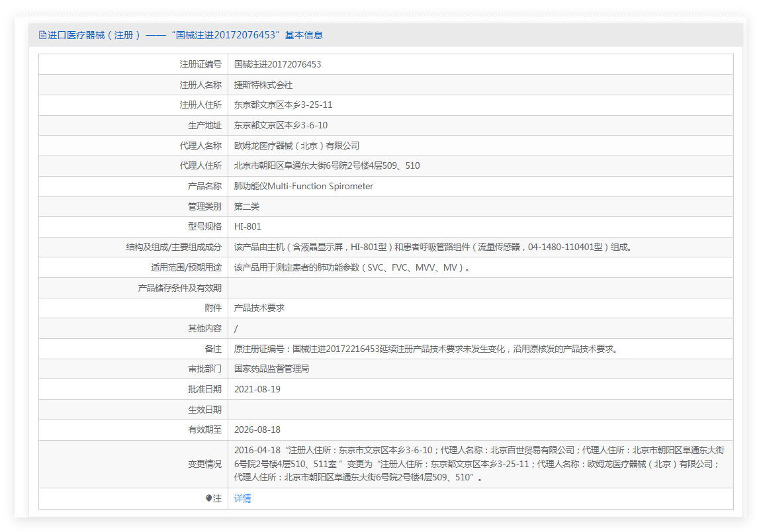Click the lightbulb icon beside 注

click(208, 498)
